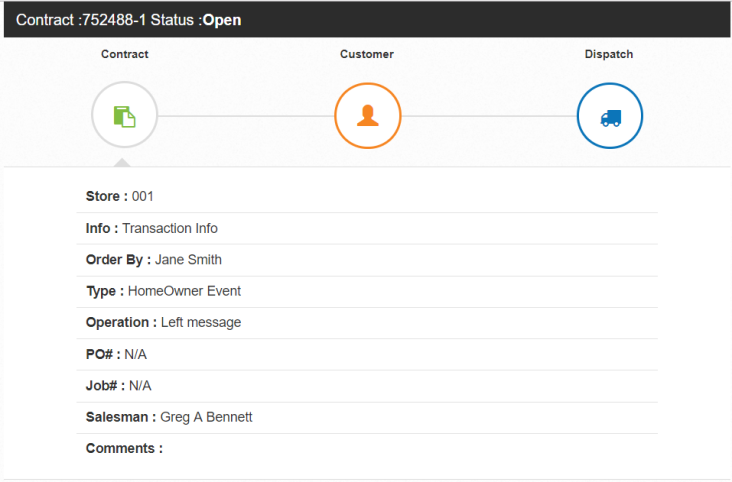Click the HomeOwner Event type value
This screenshot has height=482, width=732.
tap(184, 292)
